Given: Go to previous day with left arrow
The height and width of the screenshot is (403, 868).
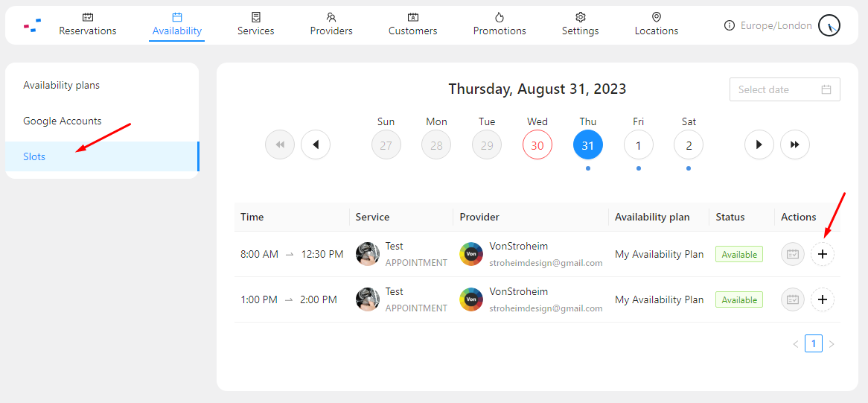Looking at the screenshot, I should pyautogui.click(x=316, y=145).
